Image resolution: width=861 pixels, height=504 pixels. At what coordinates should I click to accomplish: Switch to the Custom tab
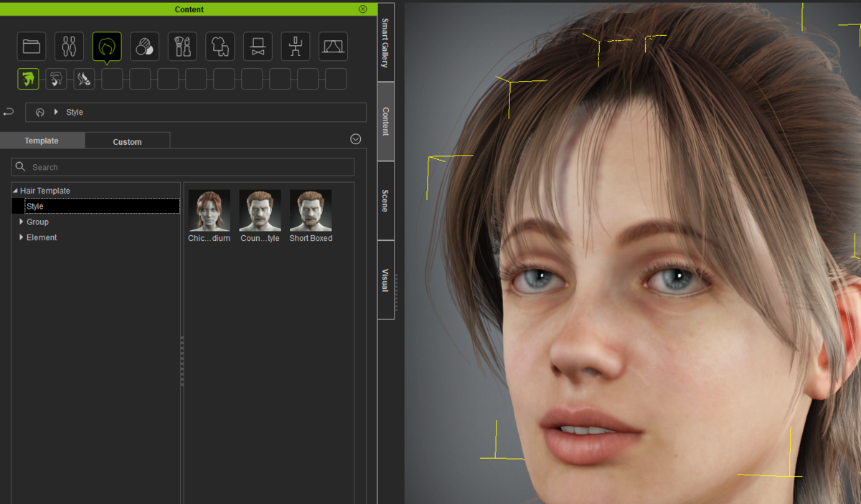(x=127, y=141)
